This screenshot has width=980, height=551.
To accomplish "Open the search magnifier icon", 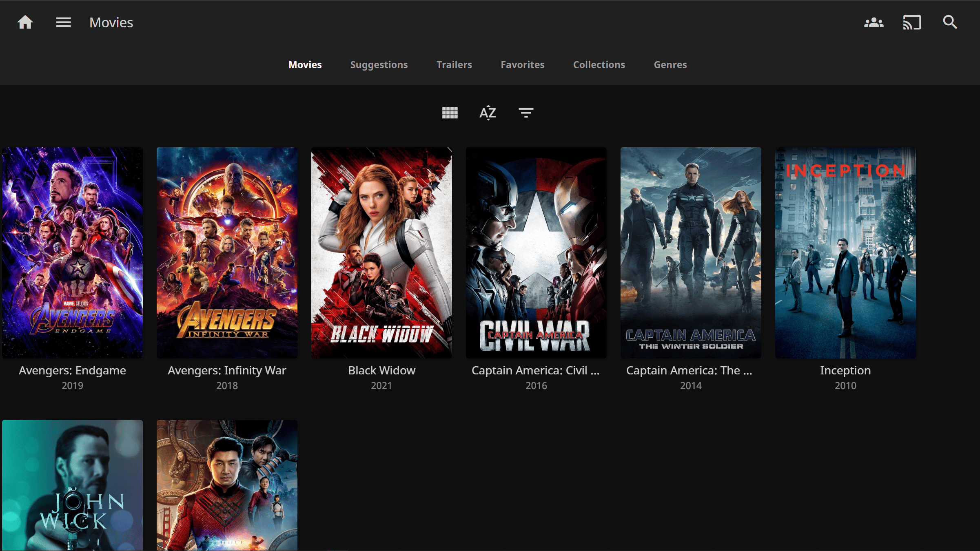I will click(x=950, y=22).
